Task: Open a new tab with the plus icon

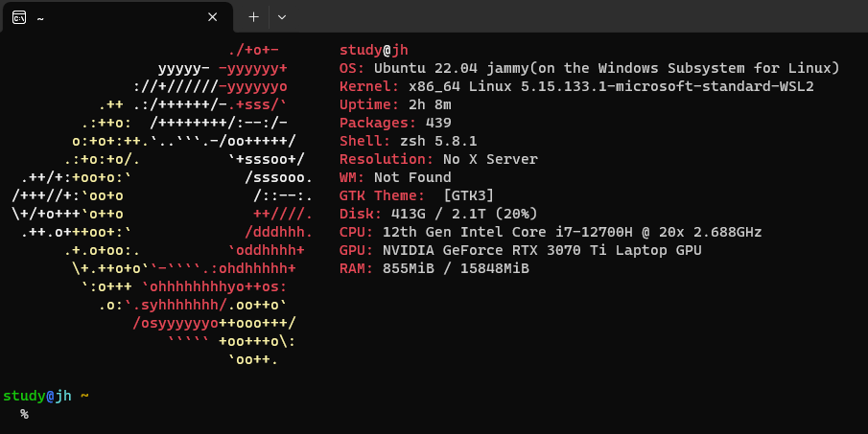Action: (x=254, y=17)
